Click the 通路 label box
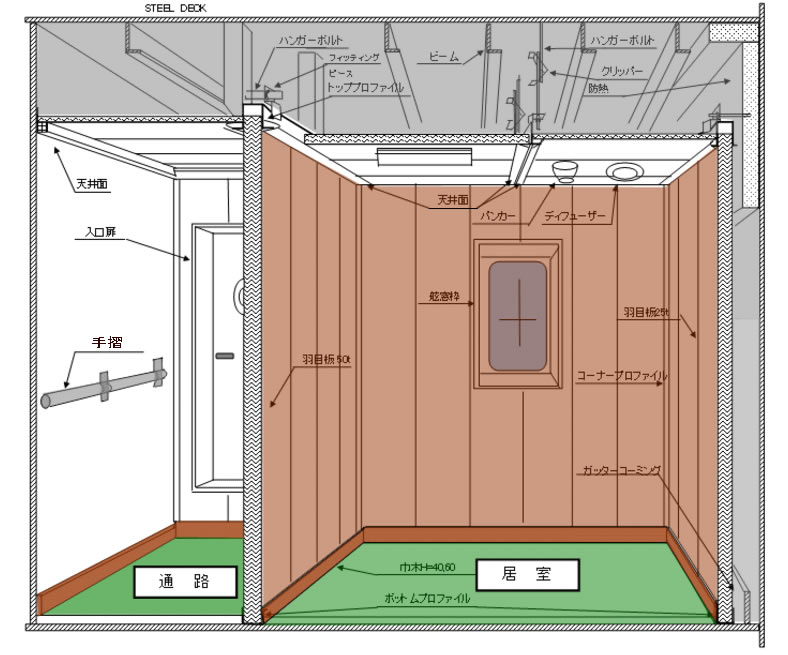 [183, 580]
